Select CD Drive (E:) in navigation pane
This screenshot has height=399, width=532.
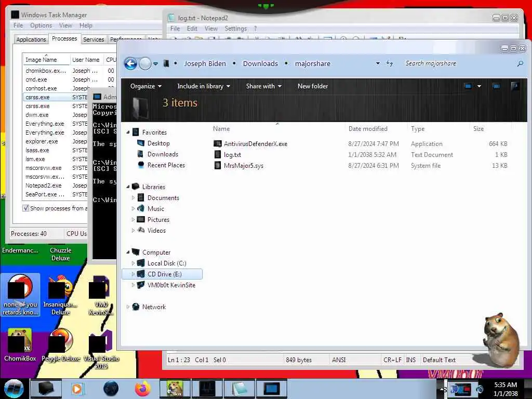pyautogui.click(x=162, y=274)
